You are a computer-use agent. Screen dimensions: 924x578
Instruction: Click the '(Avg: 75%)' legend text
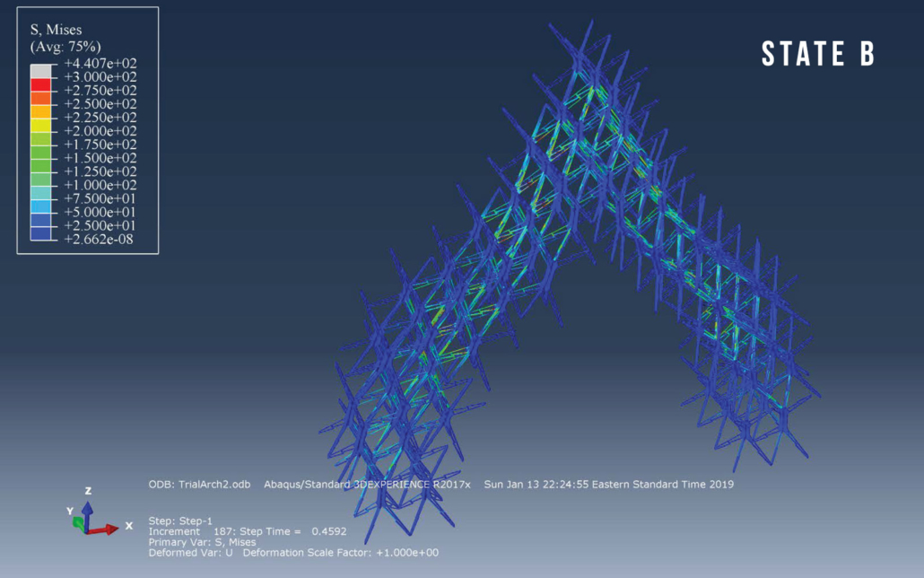click(x=65, y=46)
